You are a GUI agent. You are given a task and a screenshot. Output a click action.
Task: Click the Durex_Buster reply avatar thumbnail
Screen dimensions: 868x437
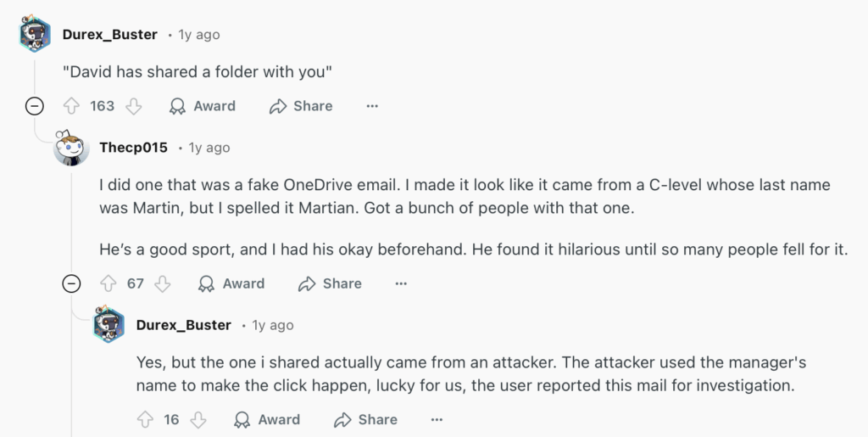point(108,324)
